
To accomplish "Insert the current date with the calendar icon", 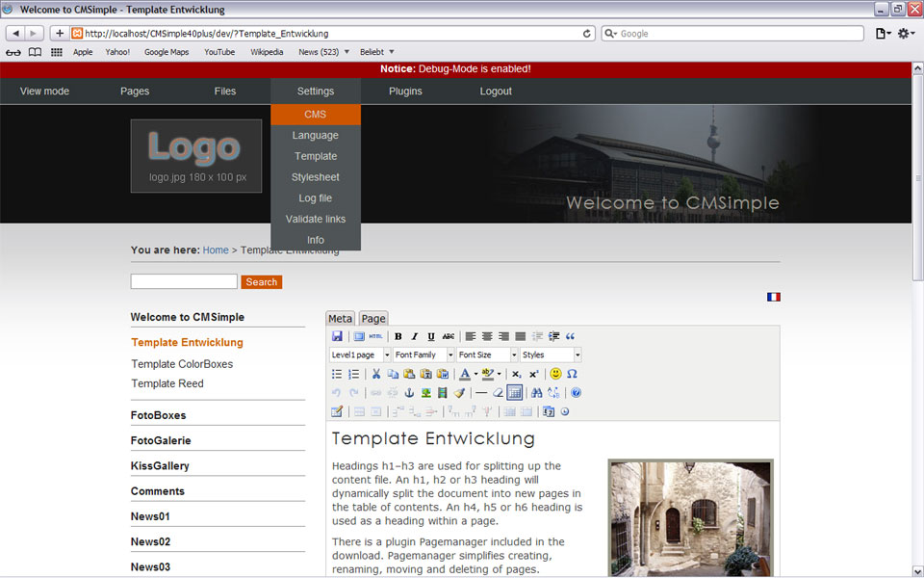I will [549, 411].
